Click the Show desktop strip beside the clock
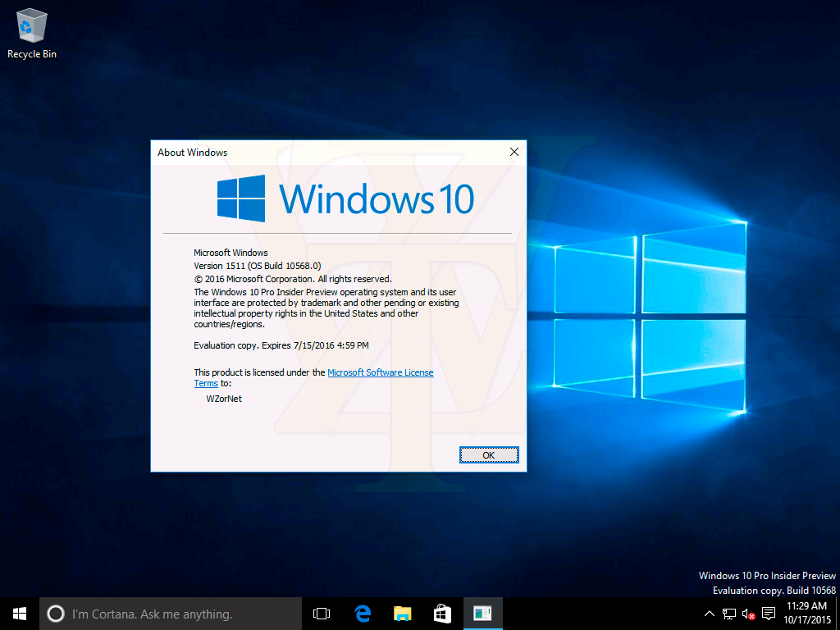This screenshot has width=840, height=630. 837,614
